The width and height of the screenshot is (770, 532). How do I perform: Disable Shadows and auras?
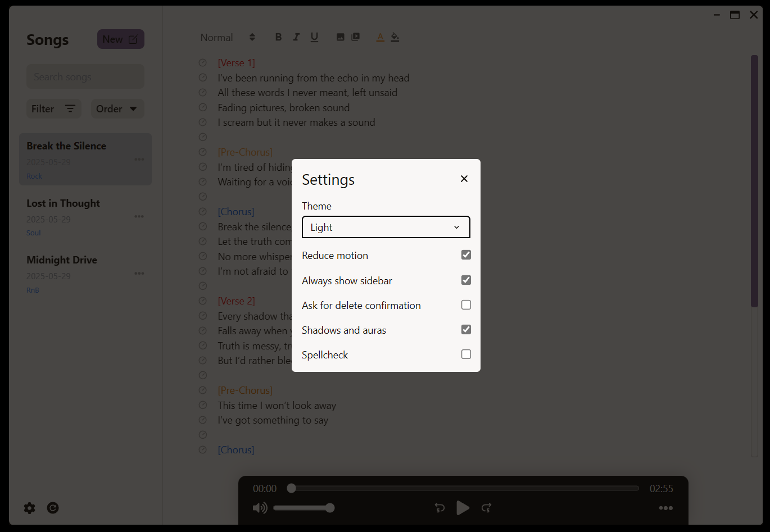point(466,329)
